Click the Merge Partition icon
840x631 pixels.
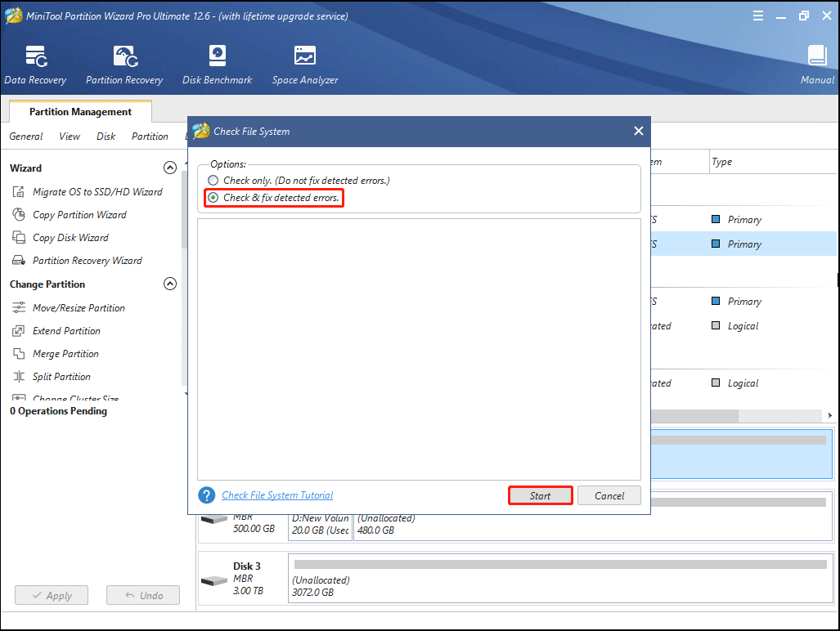click(19, 354)
